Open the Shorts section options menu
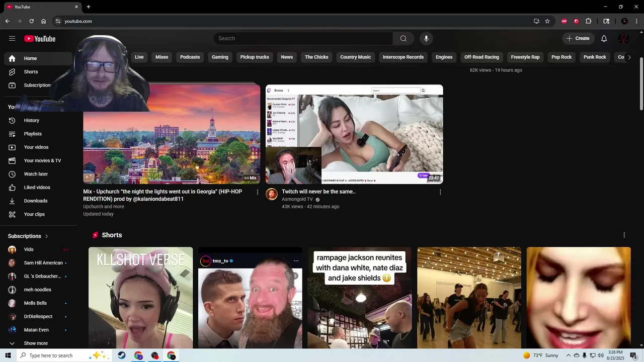 pyautogui.click(x=624, y=235)
